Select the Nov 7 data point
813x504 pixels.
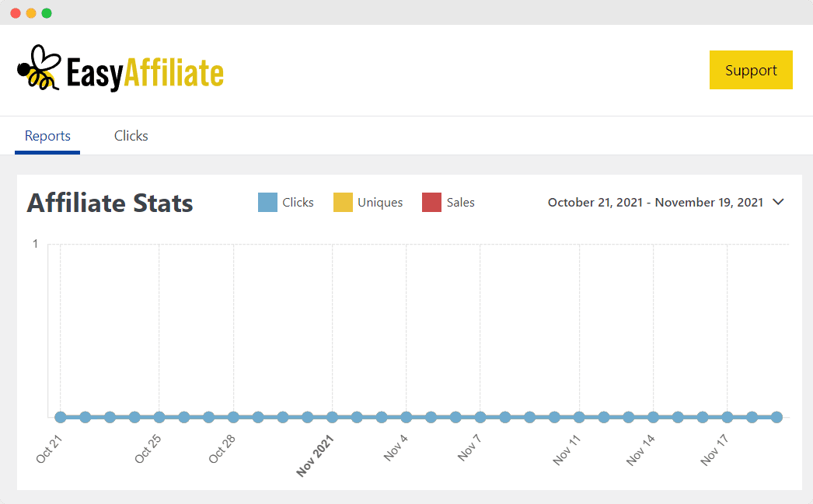(480, 417)
